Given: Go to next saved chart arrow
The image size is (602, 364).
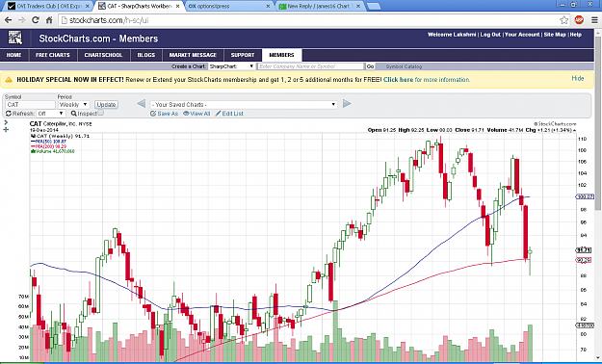Looking at the screenshot, I should tap(347, 104).
